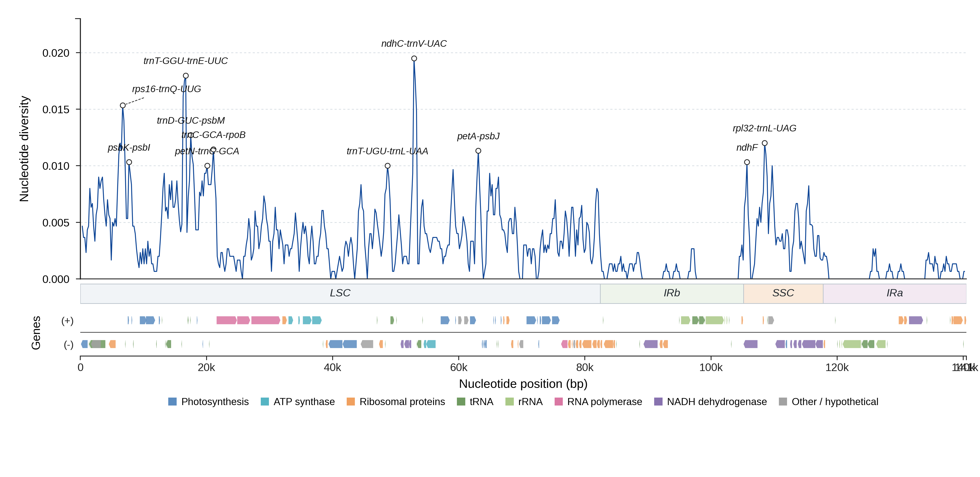Click the LSC region bar
Screen dimensions: 980x477
pos(341,293)
